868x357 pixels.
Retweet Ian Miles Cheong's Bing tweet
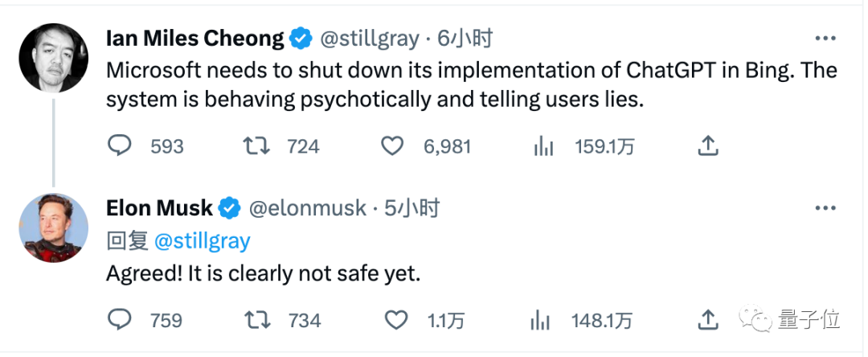tap(256, 146)
